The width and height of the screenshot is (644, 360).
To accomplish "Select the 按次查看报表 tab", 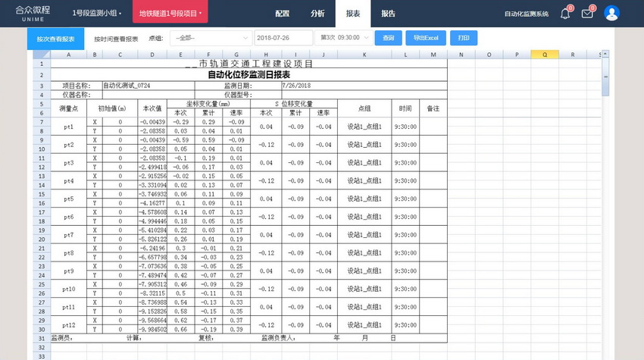I will pos(55,38).
